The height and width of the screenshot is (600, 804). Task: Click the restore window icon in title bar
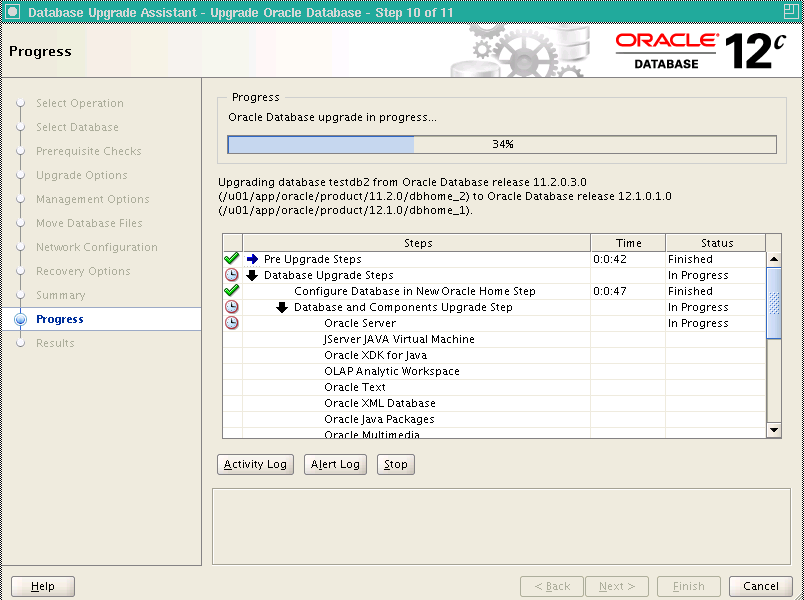(791, 12)
